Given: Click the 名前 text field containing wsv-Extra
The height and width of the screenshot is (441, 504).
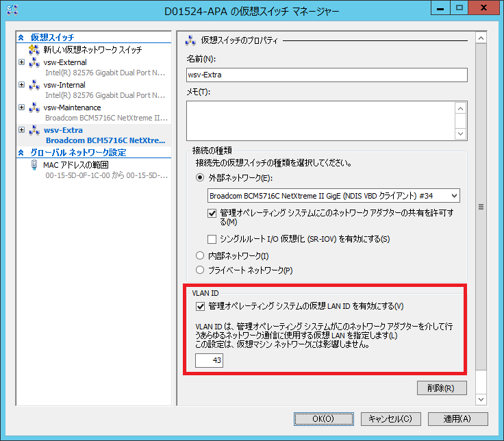Looking at the screenshot, I should click(x=327, y=75).
